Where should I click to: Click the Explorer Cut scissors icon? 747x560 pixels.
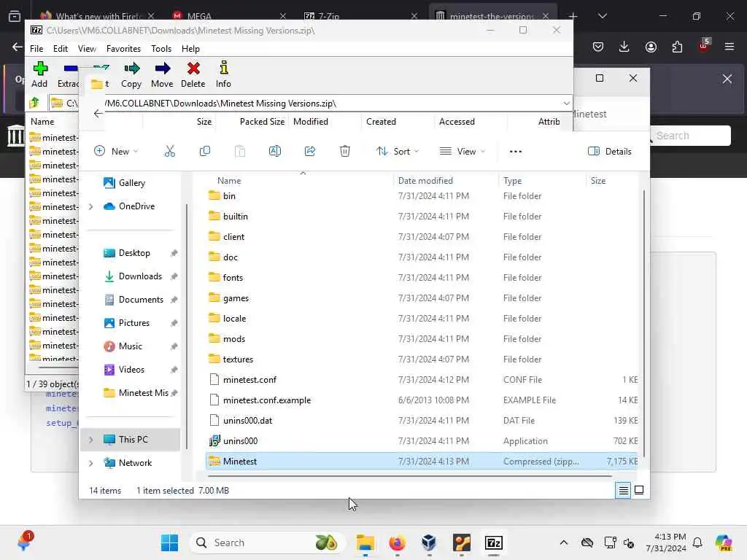pos(169,152)
